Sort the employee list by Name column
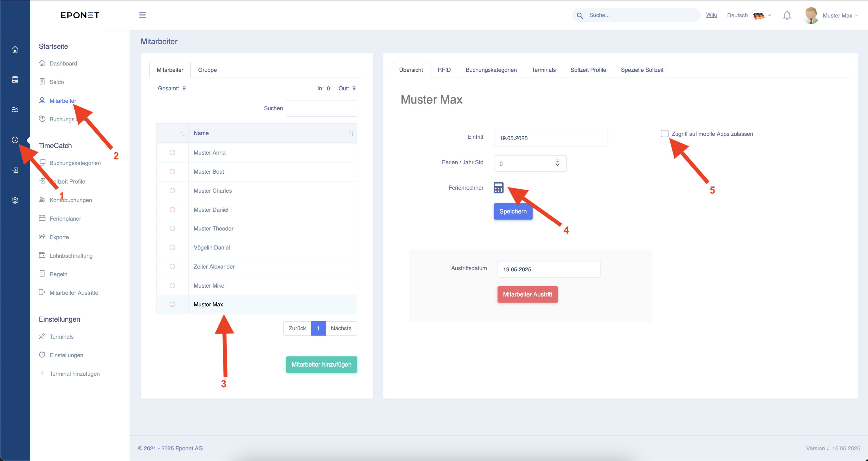Viewport: 868px width, 461px height. click(x=272, y=133)
